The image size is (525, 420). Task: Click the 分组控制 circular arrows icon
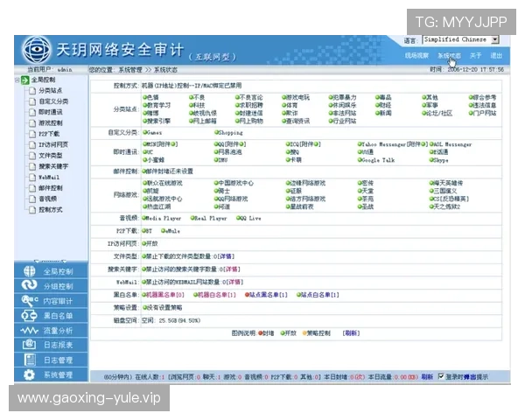click(29, 286)
